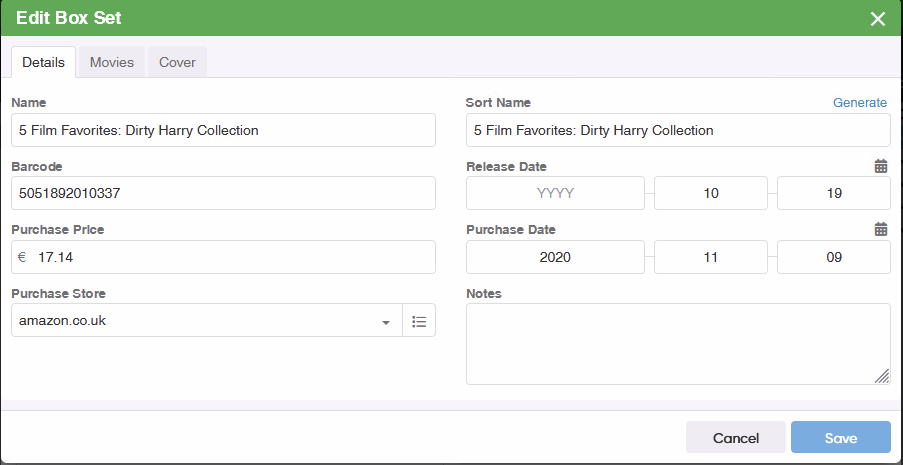Switch to the Movies tab
903x465 pixels.
pyautogui.click(x=112, y=62)
